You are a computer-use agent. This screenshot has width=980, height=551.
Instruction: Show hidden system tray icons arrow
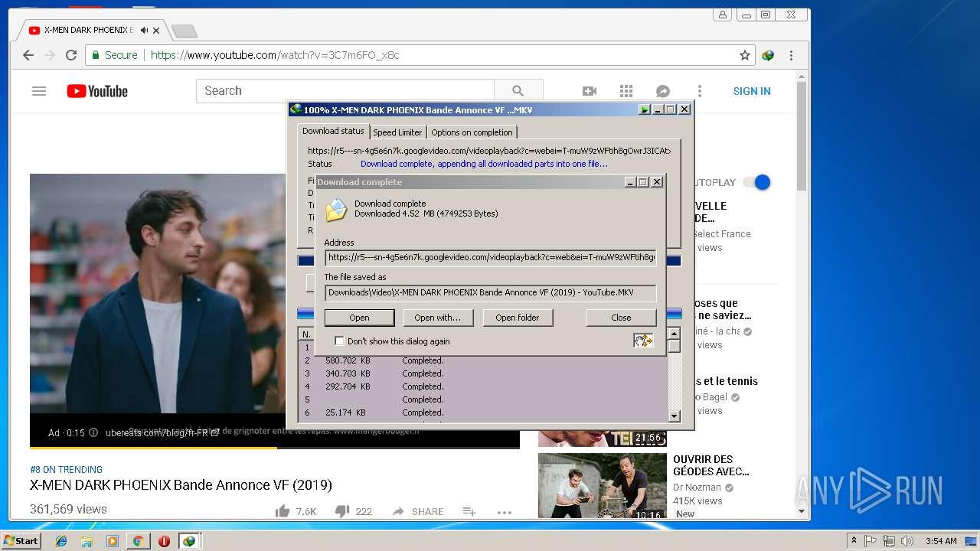coord(854,540)
